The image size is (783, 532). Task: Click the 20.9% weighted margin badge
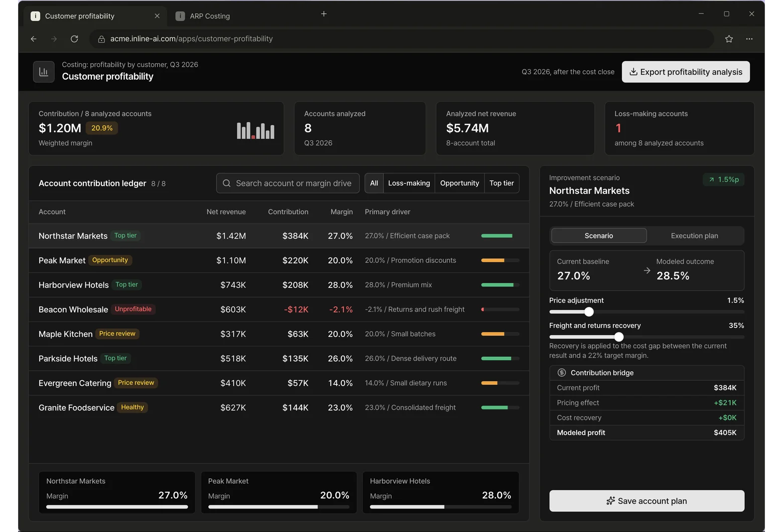coord(102,128)
